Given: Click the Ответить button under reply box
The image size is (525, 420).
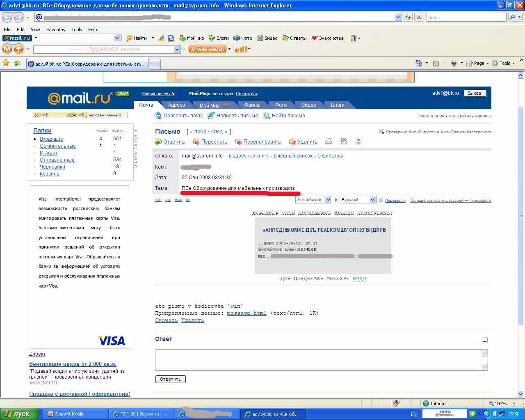Looking at the screenshot, I should coord(170,379).
